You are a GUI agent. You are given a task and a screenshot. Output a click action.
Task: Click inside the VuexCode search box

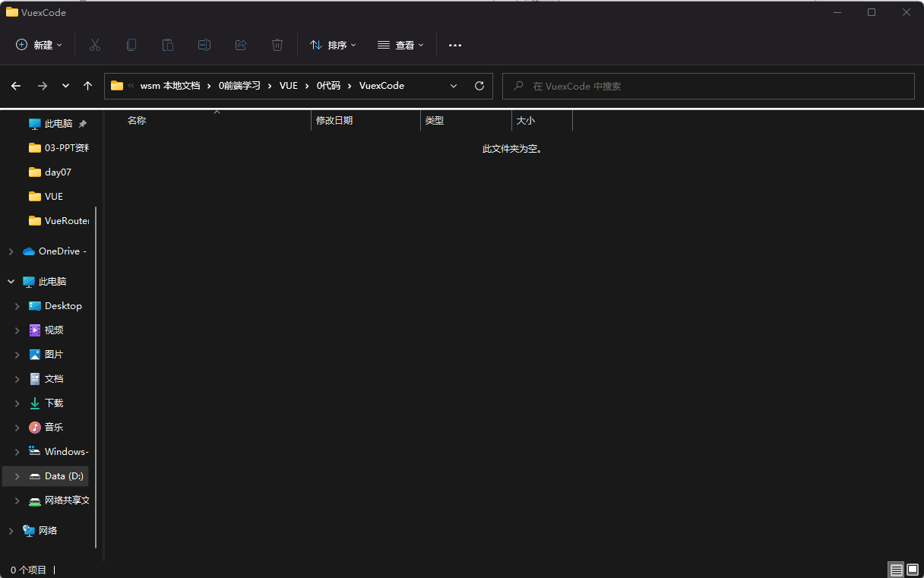click(707, 86)
